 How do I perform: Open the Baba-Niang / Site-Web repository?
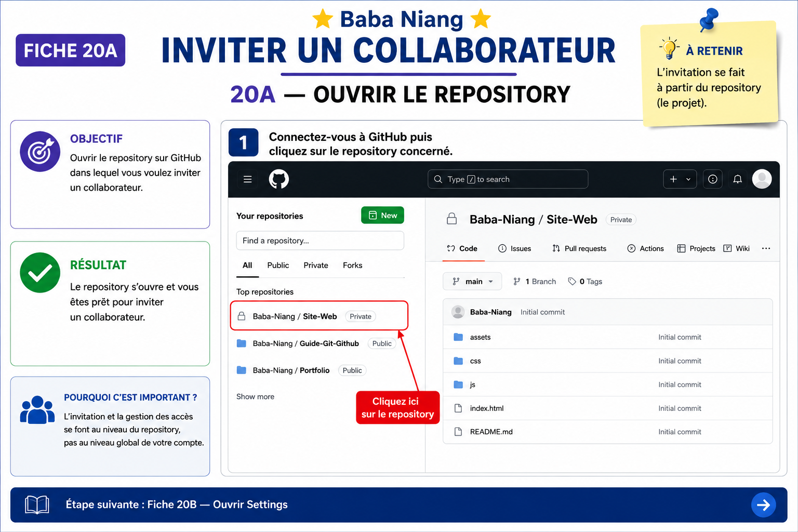[x=319, y=316]
